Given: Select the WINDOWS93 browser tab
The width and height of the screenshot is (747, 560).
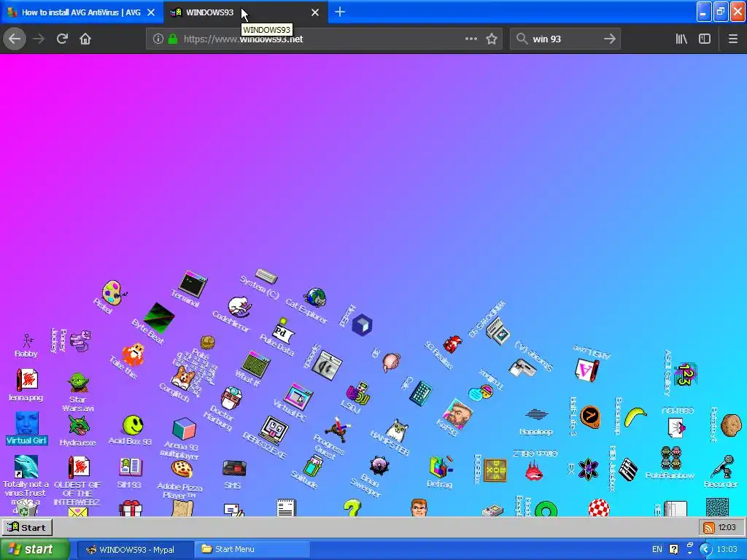Looking at the screenshot, I should click(210, 12).
